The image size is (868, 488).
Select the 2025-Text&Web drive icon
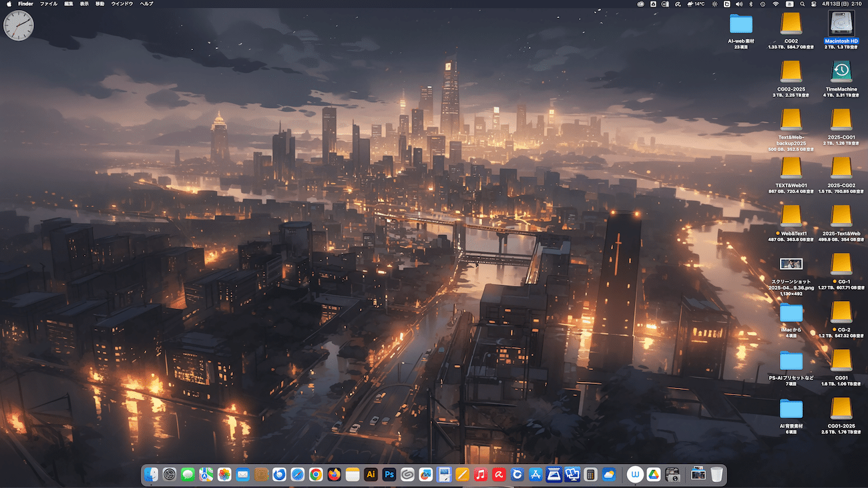(x=841, y=216)
